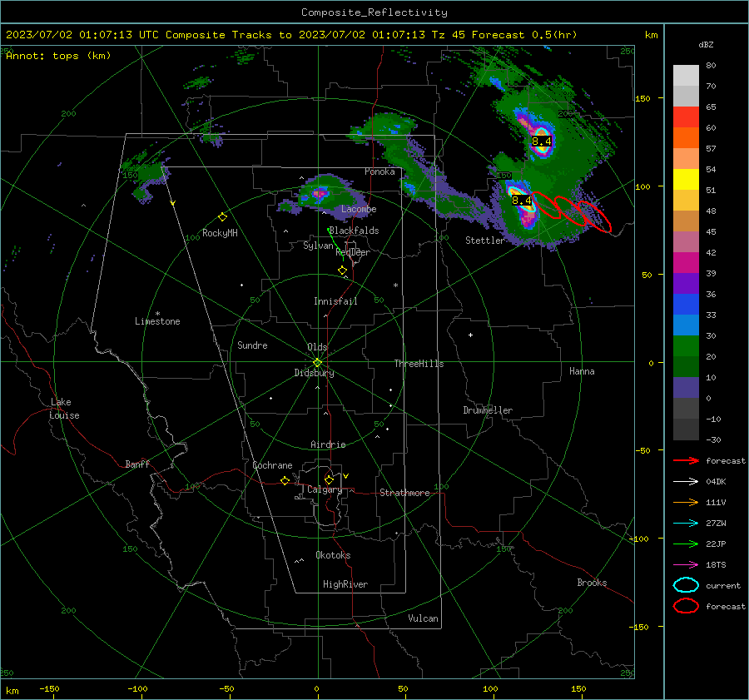Click the light blue swatch between 33 and 30
Screen dimensions: 749x700
686,325
